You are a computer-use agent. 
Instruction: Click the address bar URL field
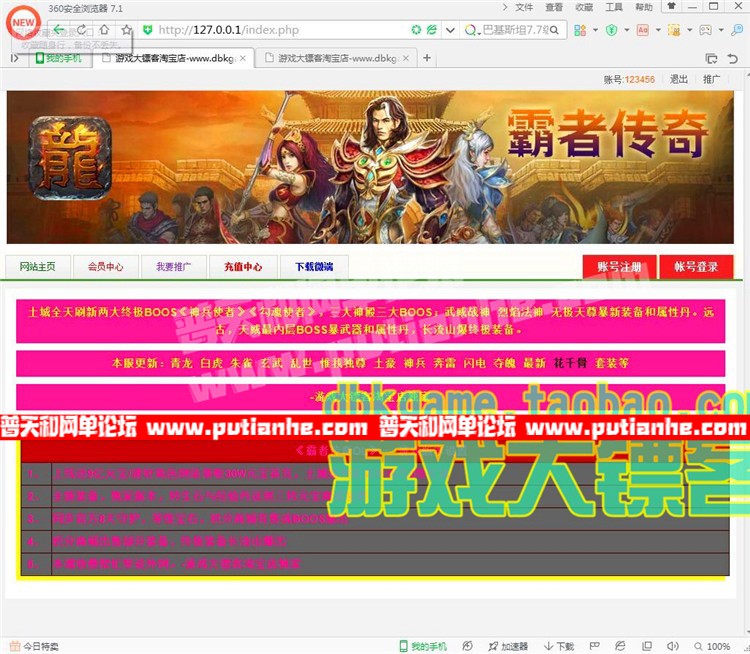[x=282, y=30]
